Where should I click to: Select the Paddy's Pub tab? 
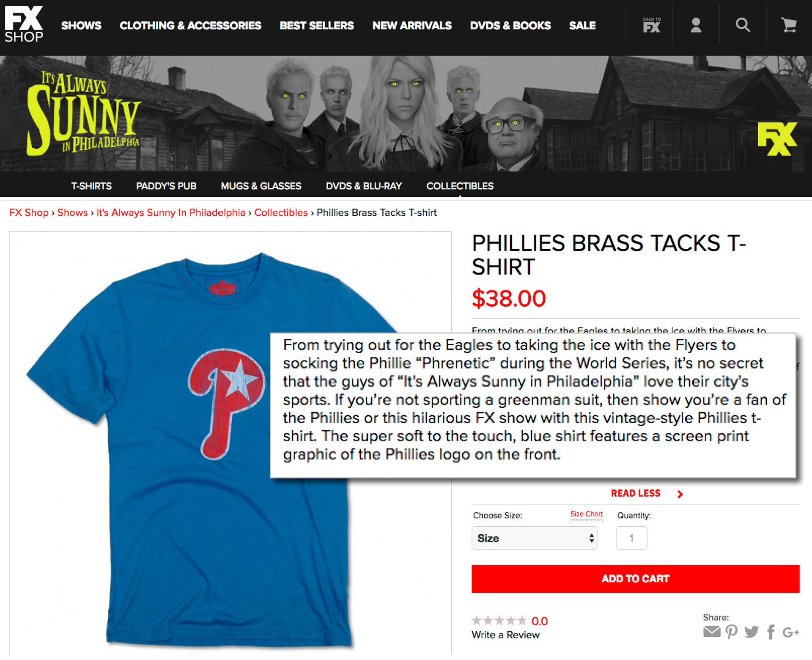coord(166,186)
